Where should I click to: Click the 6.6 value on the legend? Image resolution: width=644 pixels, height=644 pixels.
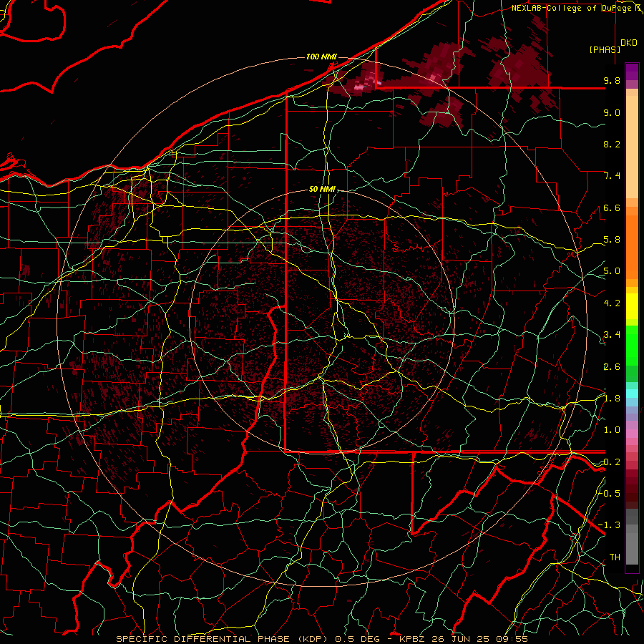[612, 208]
